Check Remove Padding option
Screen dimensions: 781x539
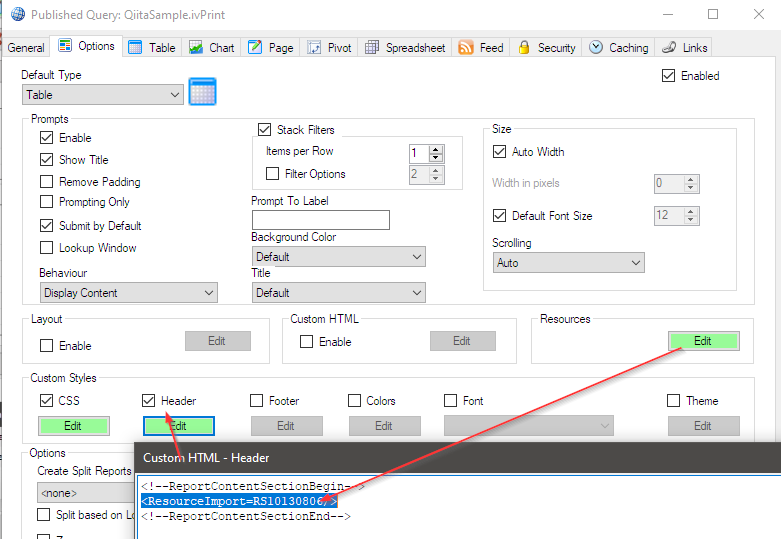[x=46, y=181]
